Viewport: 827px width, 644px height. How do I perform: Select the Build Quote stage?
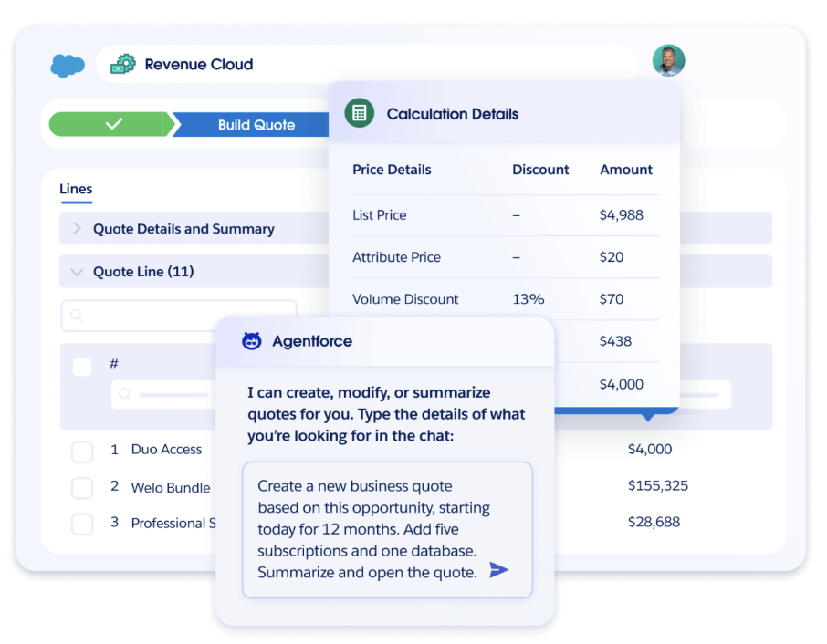tap(252, 125)
